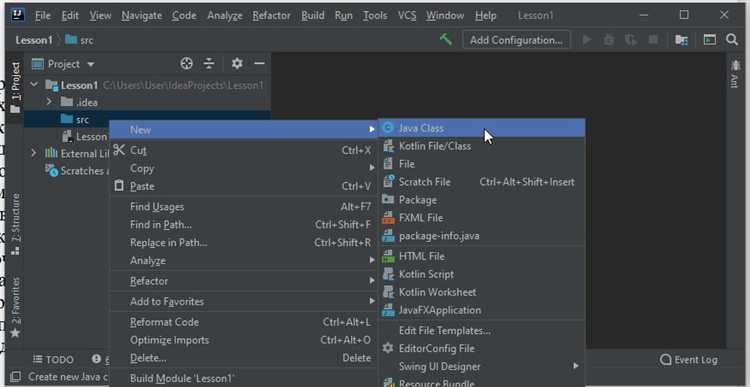Click the Collapse All icon in Project panel
This screenshot has height=387, width=750.
click(x=209, y=64)
